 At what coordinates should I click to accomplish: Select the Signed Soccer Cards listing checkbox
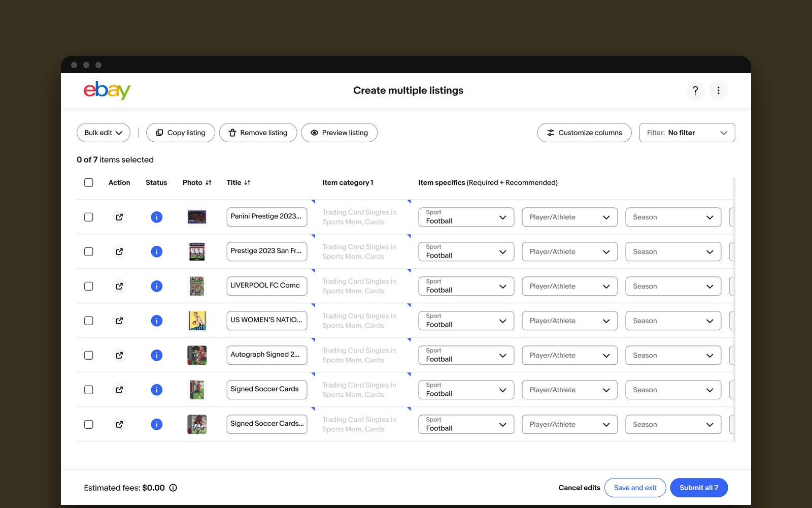coord(89,390)
